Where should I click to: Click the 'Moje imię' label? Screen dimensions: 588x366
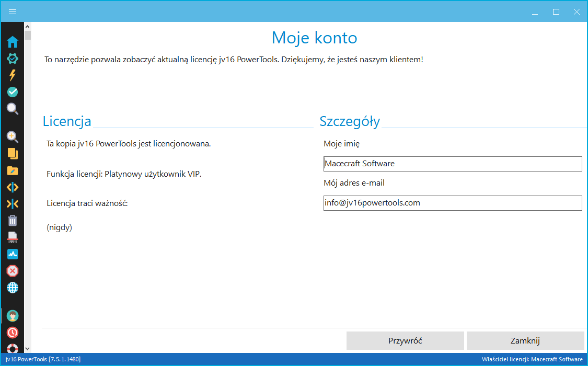342,144
